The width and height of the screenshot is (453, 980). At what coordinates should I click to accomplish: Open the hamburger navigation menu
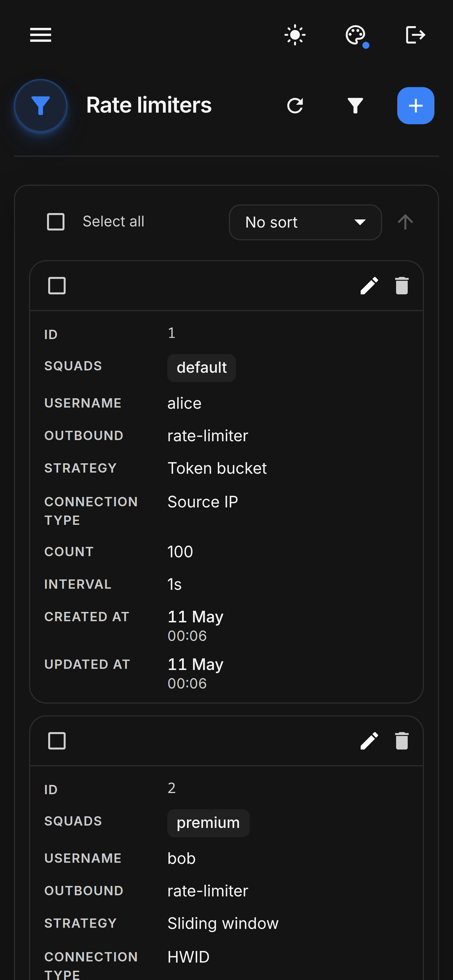coord(41,35)
